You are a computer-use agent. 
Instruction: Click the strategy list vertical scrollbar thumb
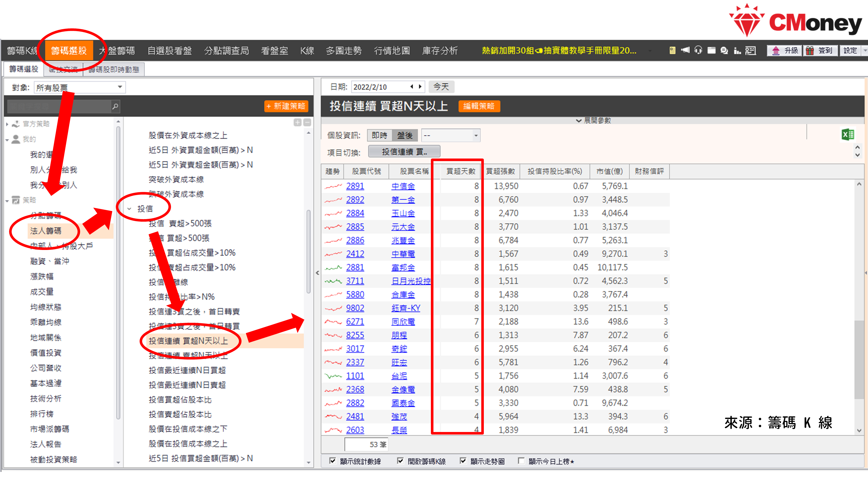[308, 251]
